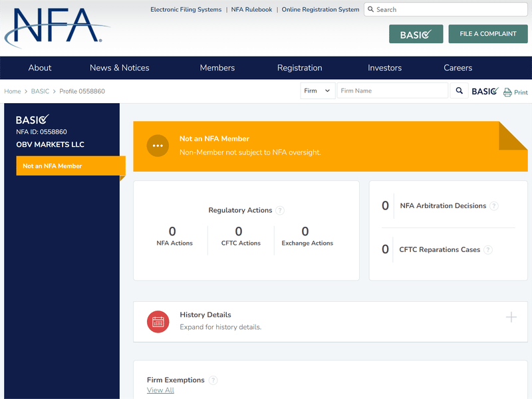Click the help icon next to Firm Exemptions
The image size is (532, 399).
(x=213, y=380)
